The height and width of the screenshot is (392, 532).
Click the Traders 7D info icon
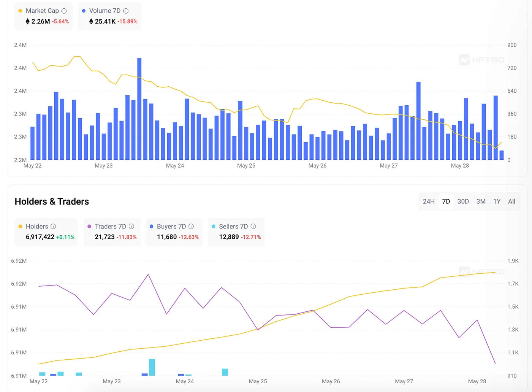[x=131, y=226]
